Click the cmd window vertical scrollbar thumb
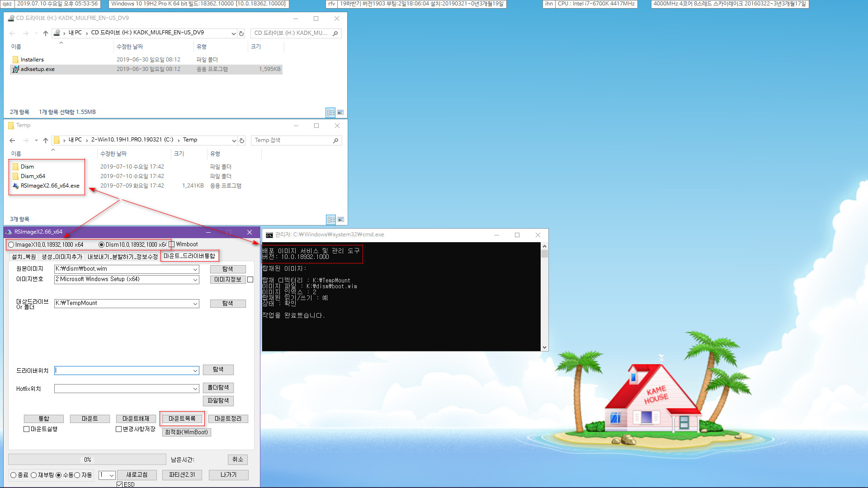The width and height of the screenshot is (868, 488). click(x=545, y=253)
